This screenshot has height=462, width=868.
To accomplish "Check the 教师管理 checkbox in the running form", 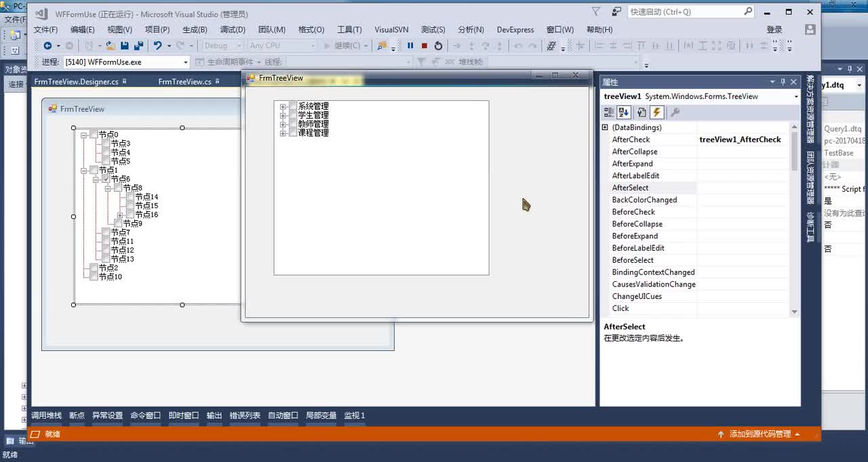I will point(293,124).
